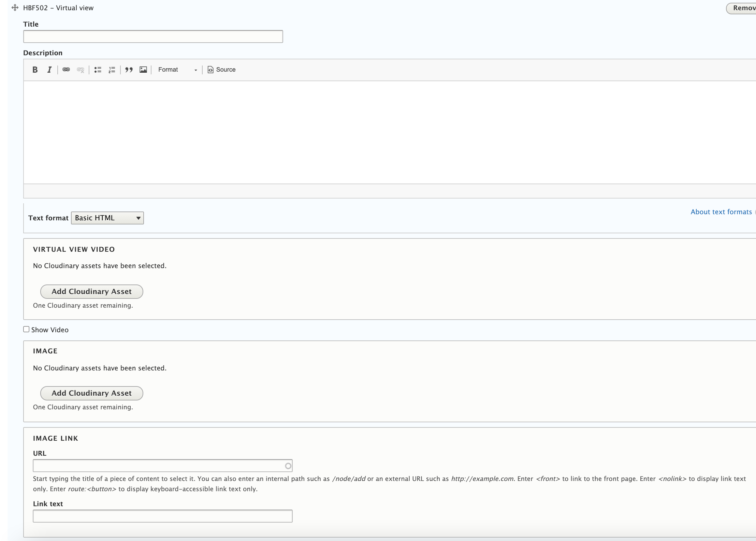Click inside the Description editor area
The image size is (756, 541).
(390, 132)
